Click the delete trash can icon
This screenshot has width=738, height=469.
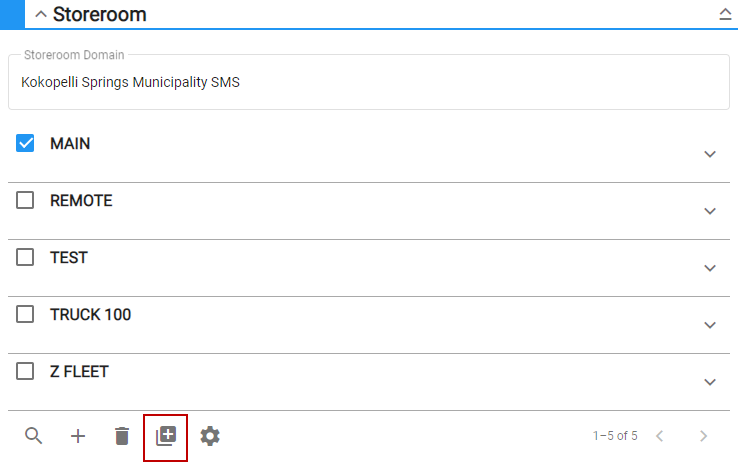tap(122, 436)
